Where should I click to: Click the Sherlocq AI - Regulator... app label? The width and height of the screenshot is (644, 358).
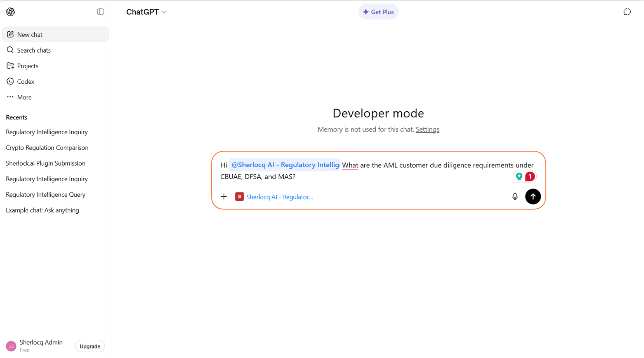280,197
